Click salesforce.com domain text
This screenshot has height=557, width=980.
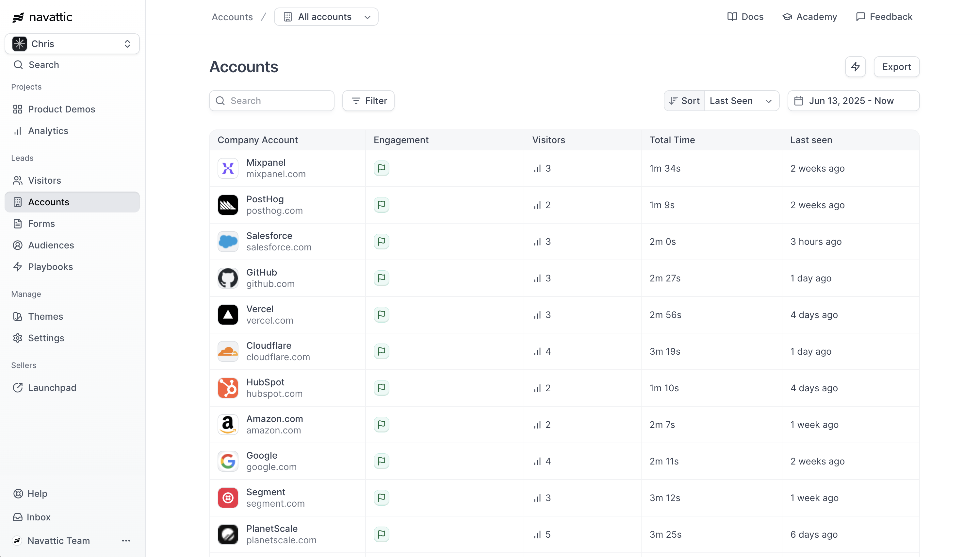279,247
